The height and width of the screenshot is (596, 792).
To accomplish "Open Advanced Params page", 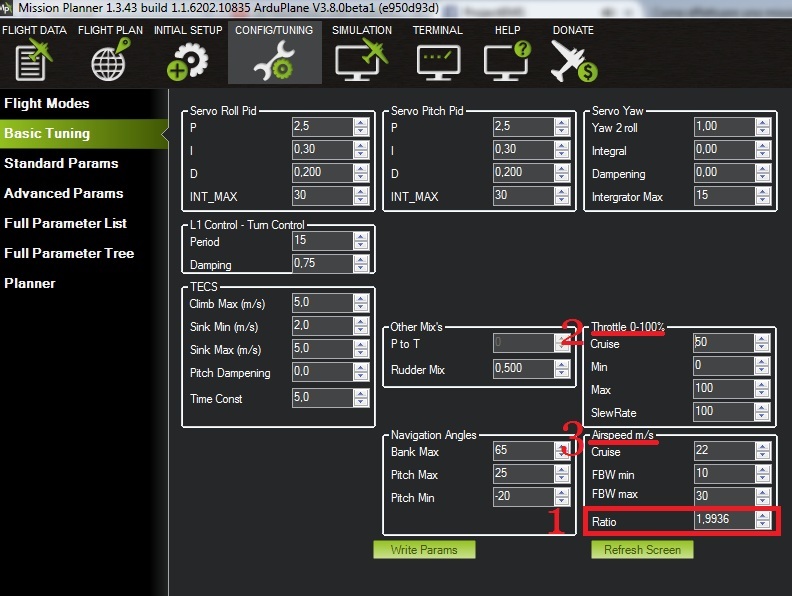I will click(x=64, y=193).
